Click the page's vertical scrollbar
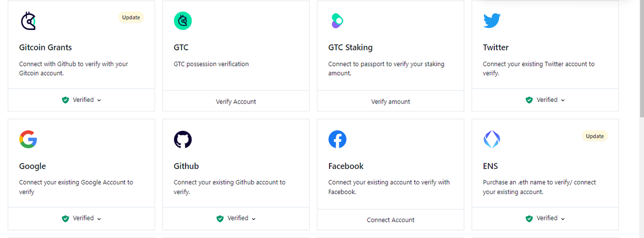This screenshot has width=644, height=238. point(640,58)
